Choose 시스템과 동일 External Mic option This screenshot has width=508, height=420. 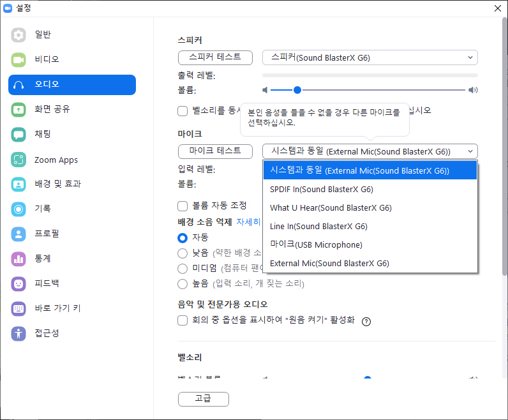[370, 170]
